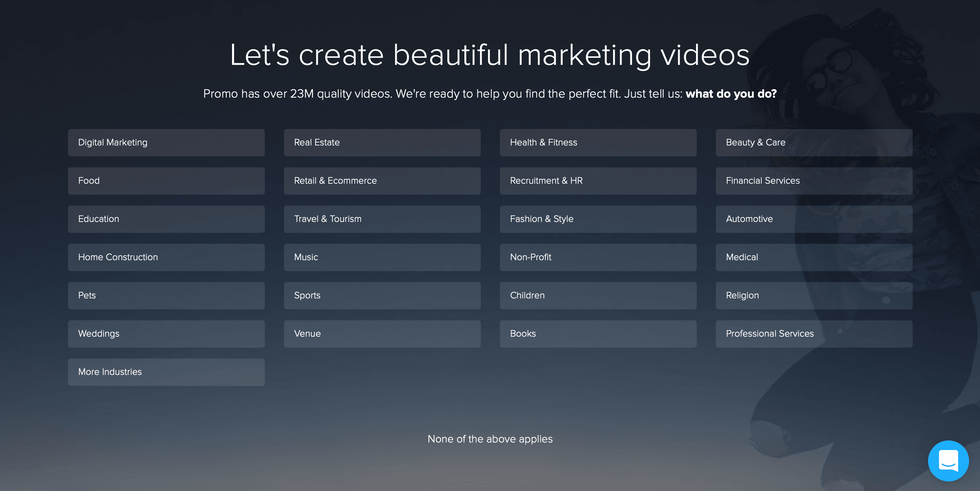
Task: Choose the Venue industry
Action: (x=382, y=334)
